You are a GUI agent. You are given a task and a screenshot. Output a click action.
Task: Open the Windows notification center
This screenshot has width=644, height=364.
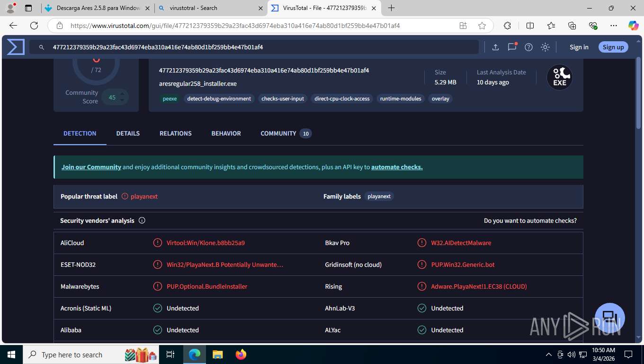click(x=628, y=355)
